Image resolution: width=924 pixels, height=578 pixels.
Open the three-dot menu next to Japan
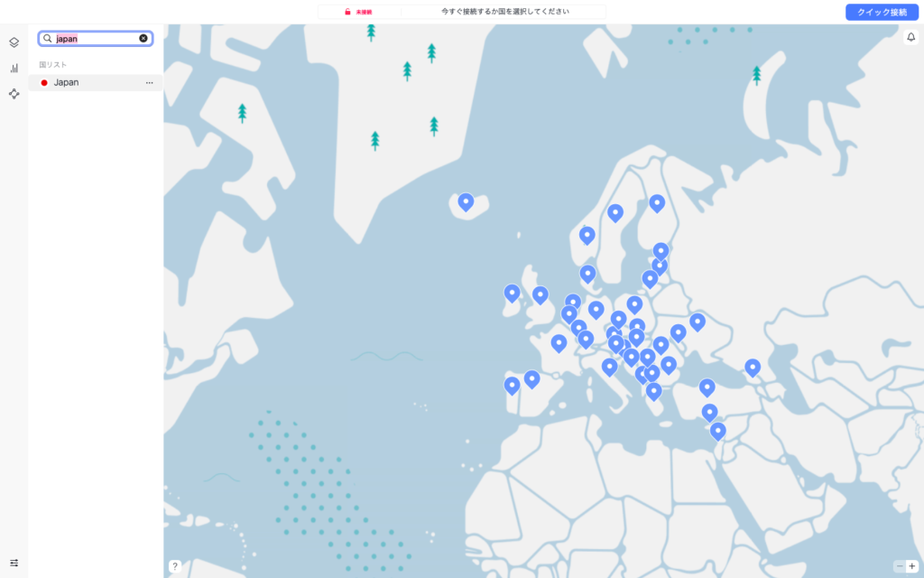(x=150, y=83)
